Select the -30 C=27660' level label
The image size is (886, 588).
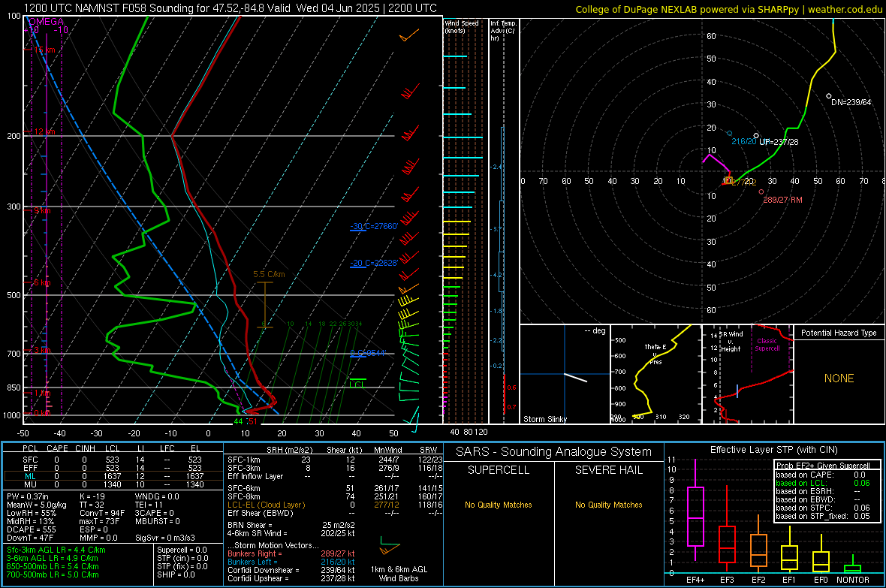pyautogui.click(x=374, y=226)
